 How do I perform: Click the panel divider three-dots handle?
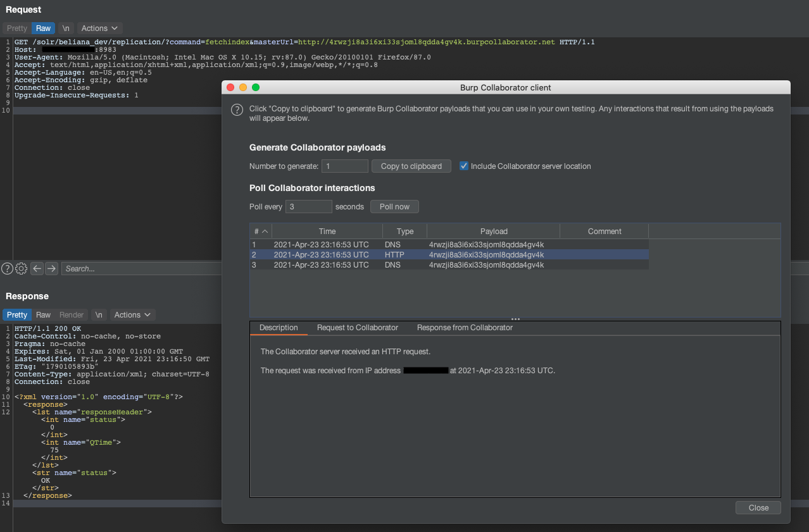tap(515, 319)
